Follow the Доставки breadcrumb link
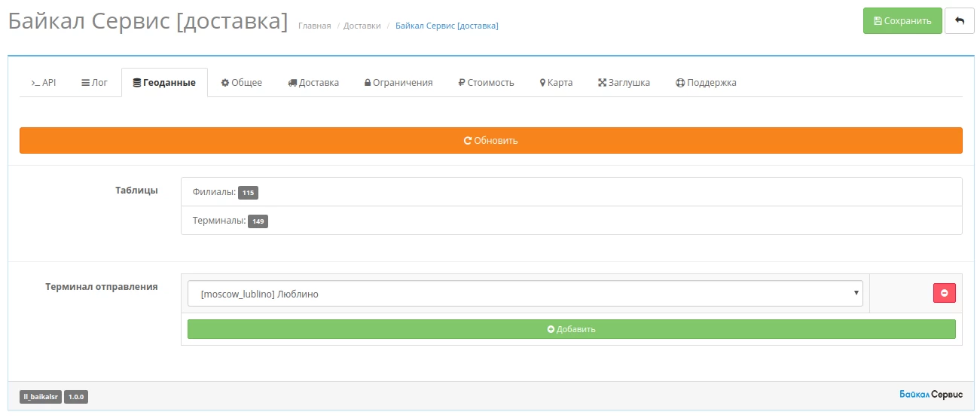Image resolution: width=980 pixels, height=418 pixels. click(362, 26)
